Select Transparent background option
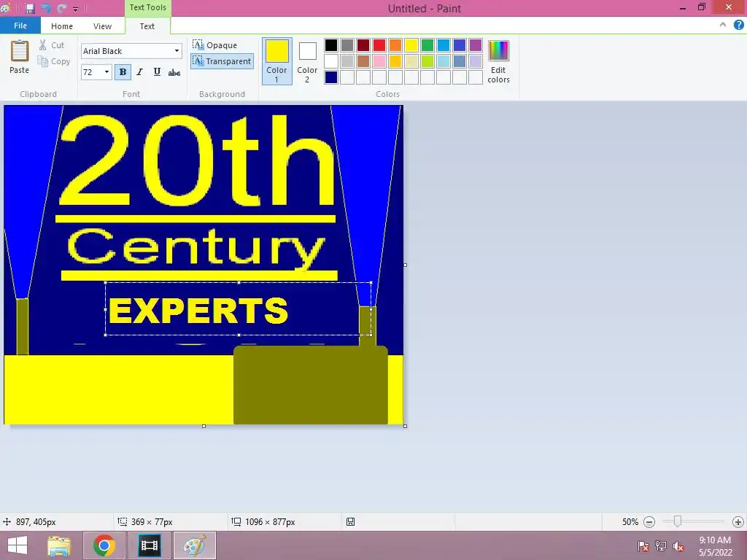This screenshot has width=747, height=560. (x=222, y=61)
